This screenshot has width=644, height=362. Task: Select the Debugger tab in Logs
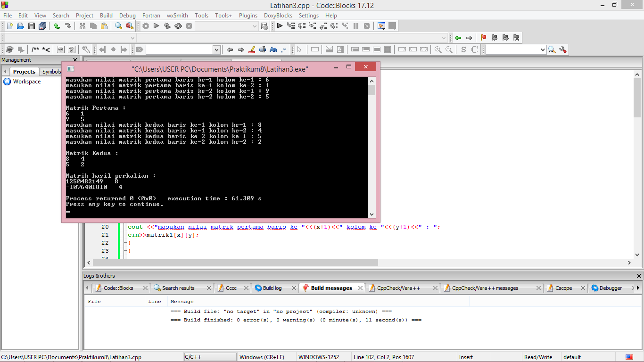(611, 288)
